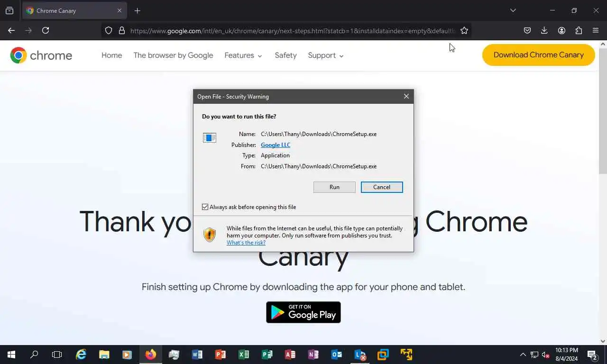The height and width of the screenshot is (364, 607).
Task: Open the Firefox extensions puzzle icon
Action: pos(579,30)
